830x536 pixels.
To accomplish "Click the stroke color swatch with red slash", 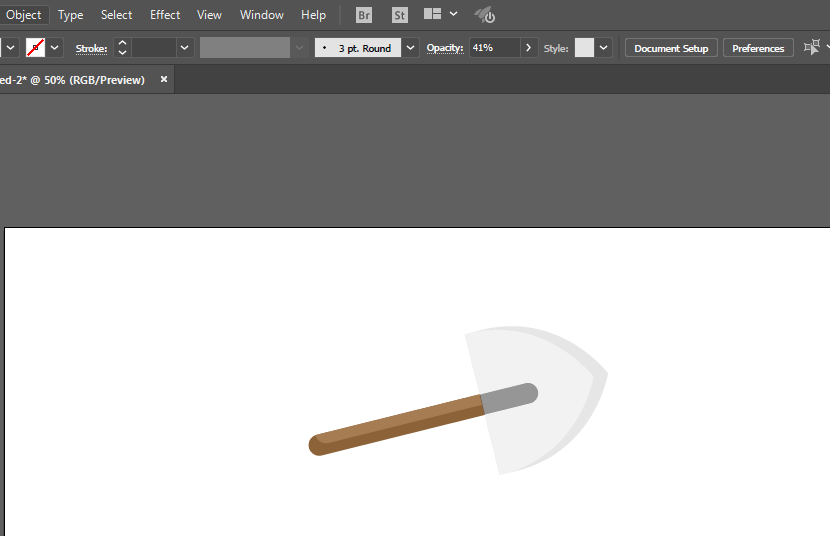I will pos(35,48).
